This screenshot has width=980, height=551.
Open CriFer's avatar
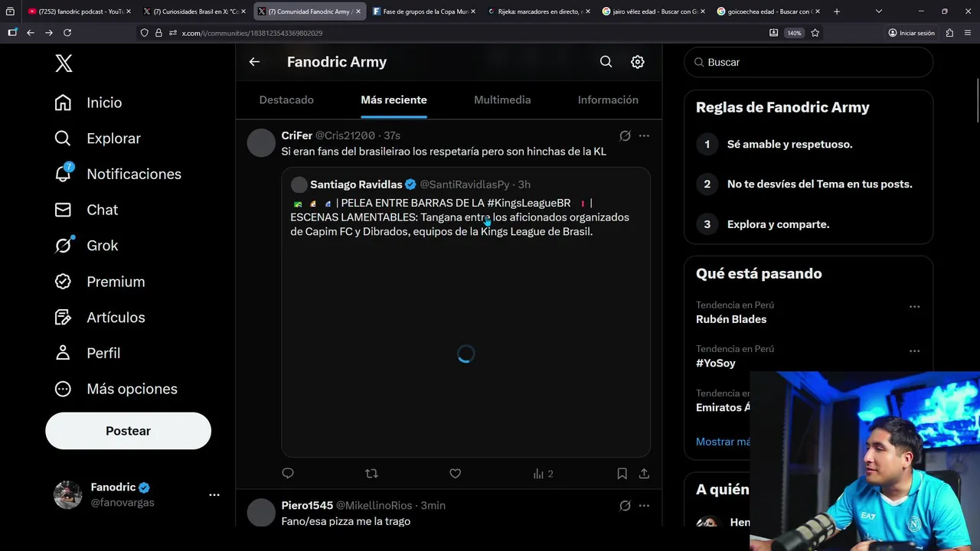tap(261, 143)
